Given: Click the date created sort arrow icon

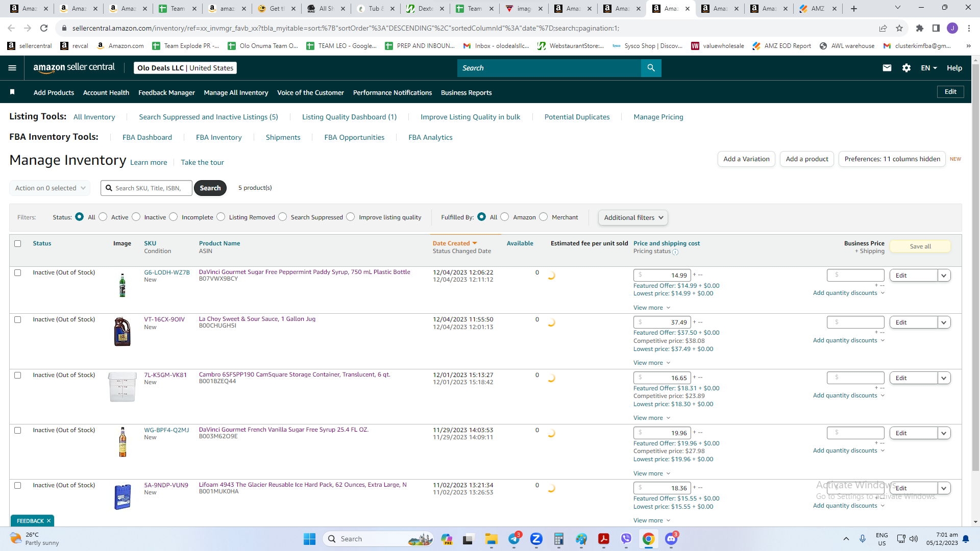Looking at the screenshot, I should pos(475,243).
